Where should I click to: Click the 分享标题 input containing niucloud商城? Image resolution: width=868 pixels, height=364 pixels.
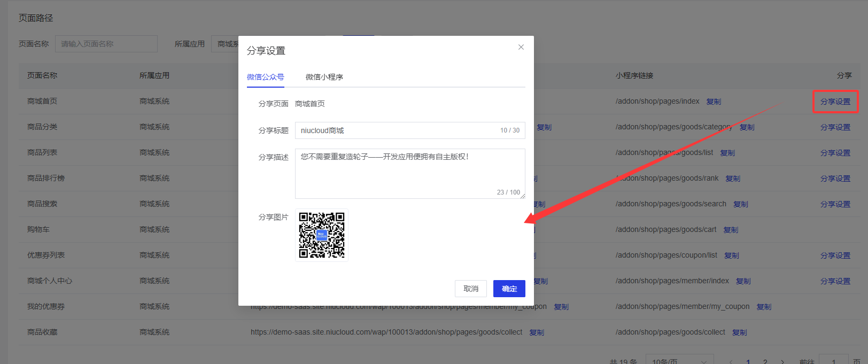tap(396, 130)
